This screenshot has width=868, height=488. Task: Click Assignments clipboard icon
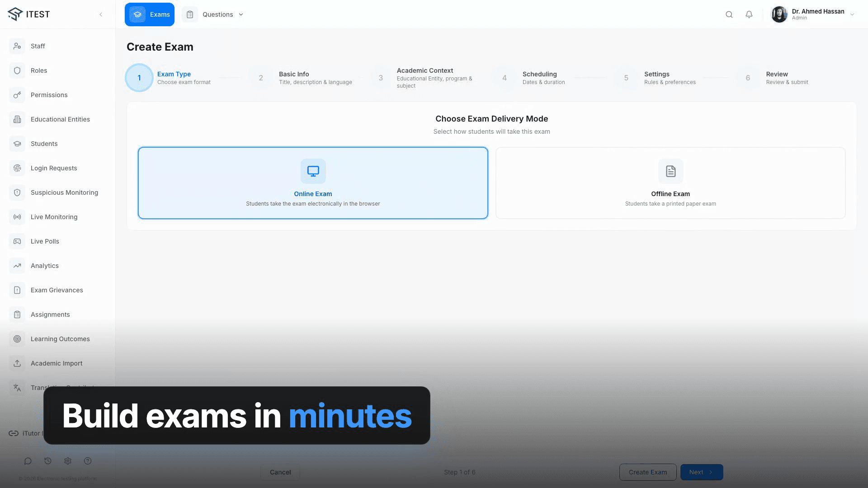coord(17,314)
